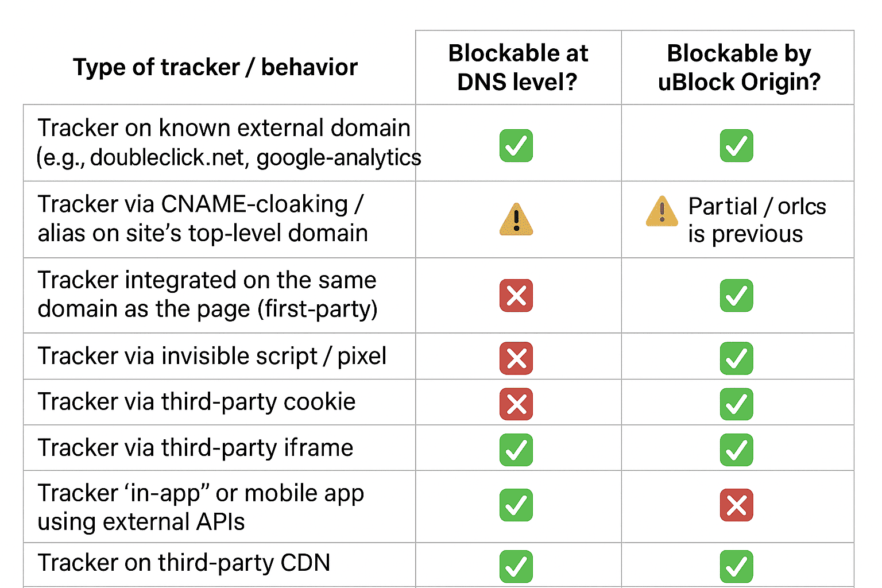Select the warning icon beside "Partial" text
Viewport: 882px width, 588px height.
click(662, 211)
